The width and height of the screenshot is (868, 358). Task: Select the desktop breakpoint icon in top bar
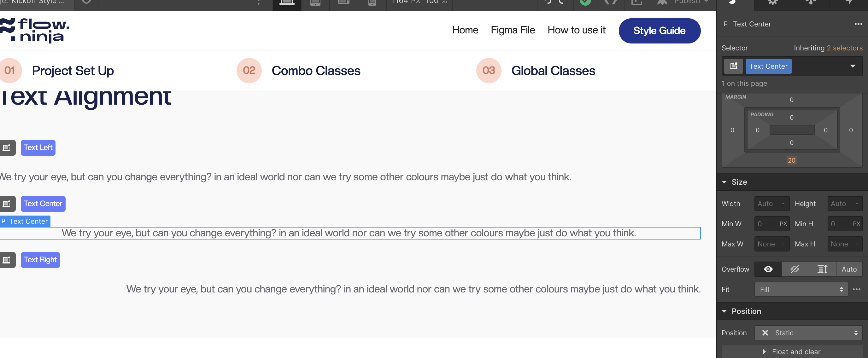[x=287, y=3]
